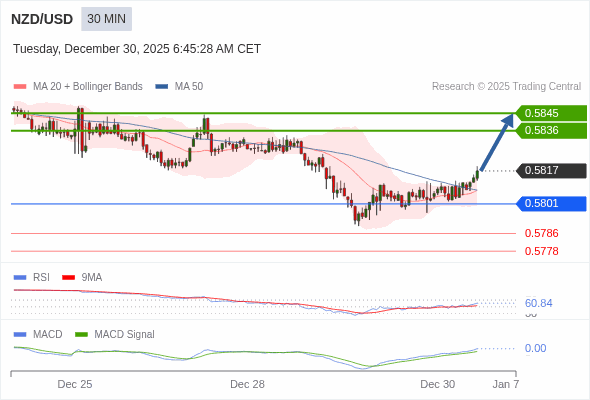
Task: Click the MA 50 legend label
Action: (x=189, y=87)
